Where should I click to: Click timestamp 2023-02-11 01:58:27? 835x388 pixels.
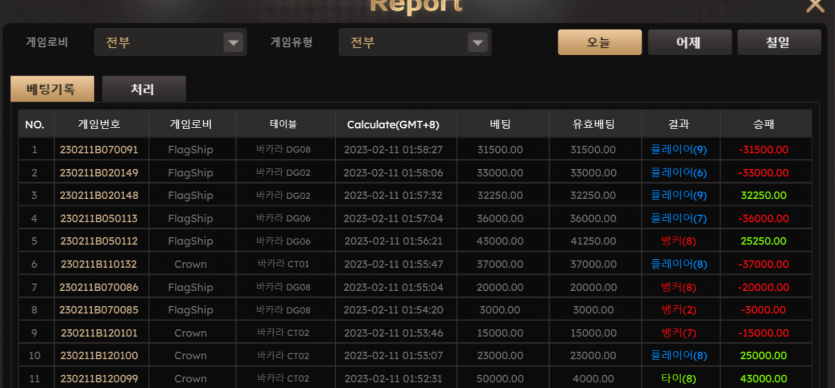click(x=393, y=150)
